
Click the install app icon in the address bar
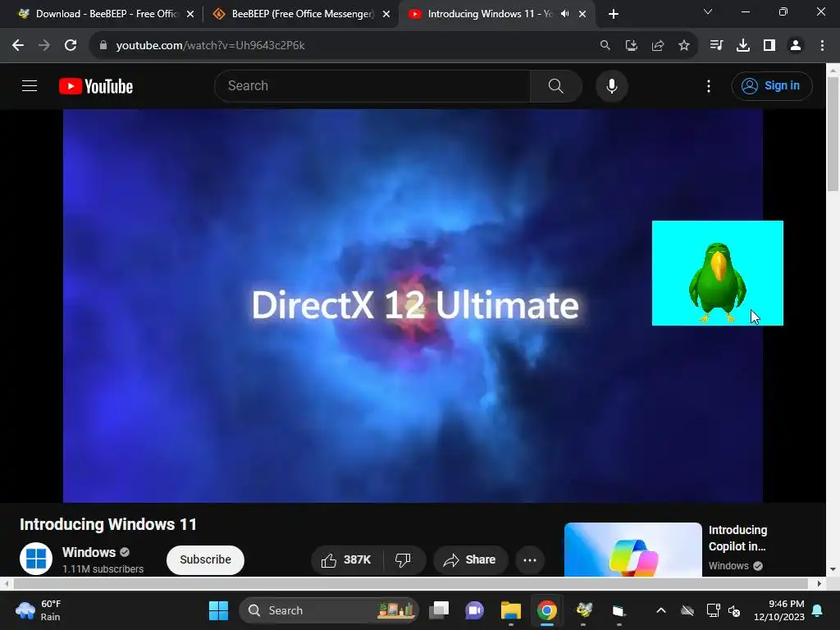(631, 46)
